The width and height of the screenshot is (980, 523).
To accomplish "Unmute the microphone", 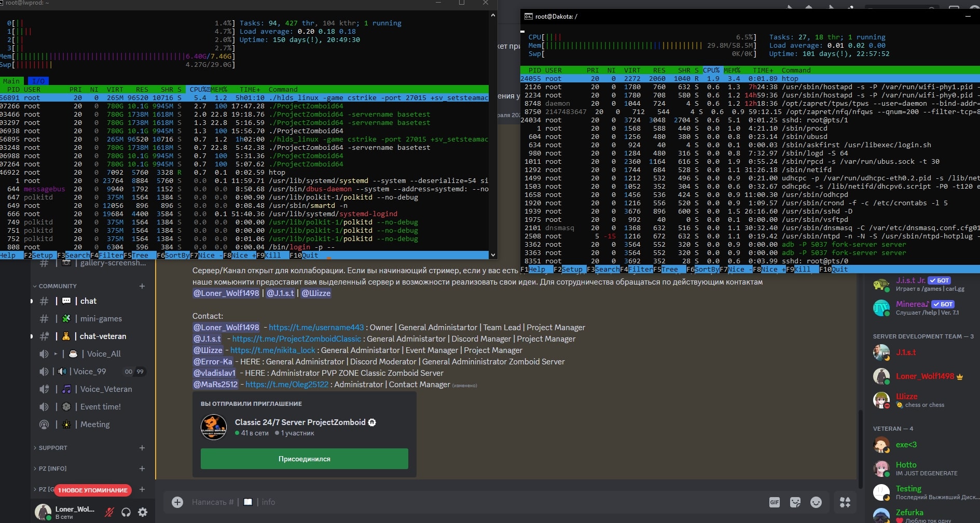I will pyautogui.click(x=109, y=512).
